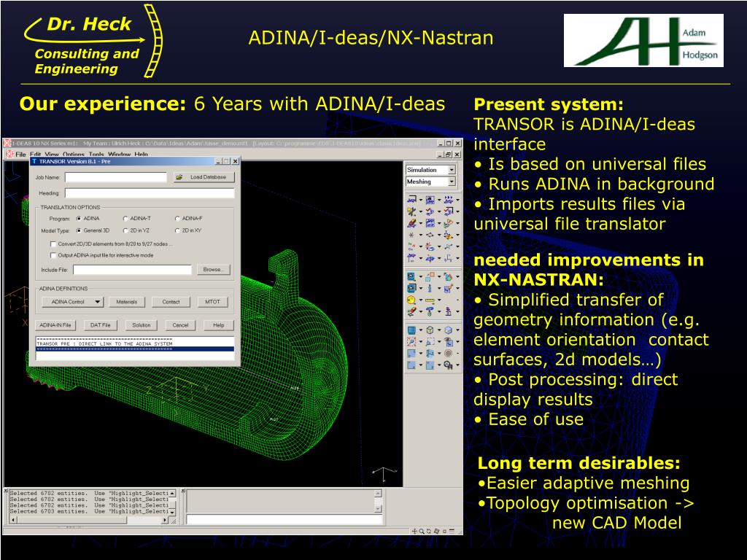Image resolution: width=747 pixels, height=560 pixels.
Task: Select the ADINA program radio button
Action: [x=79, y=219]
